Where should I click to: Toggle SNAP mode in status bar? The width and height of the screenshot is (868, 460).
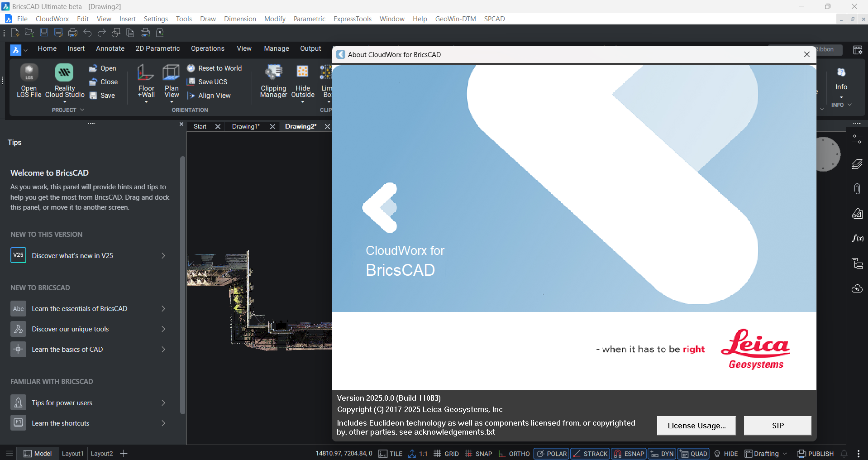coord(478,454)
